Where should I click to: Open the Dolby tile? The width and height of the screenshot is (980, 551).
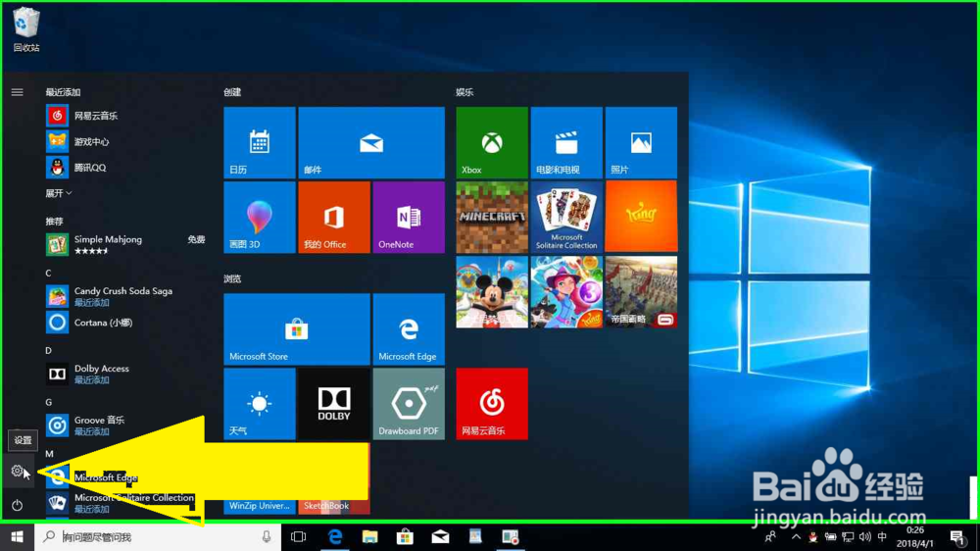point(334,403)
